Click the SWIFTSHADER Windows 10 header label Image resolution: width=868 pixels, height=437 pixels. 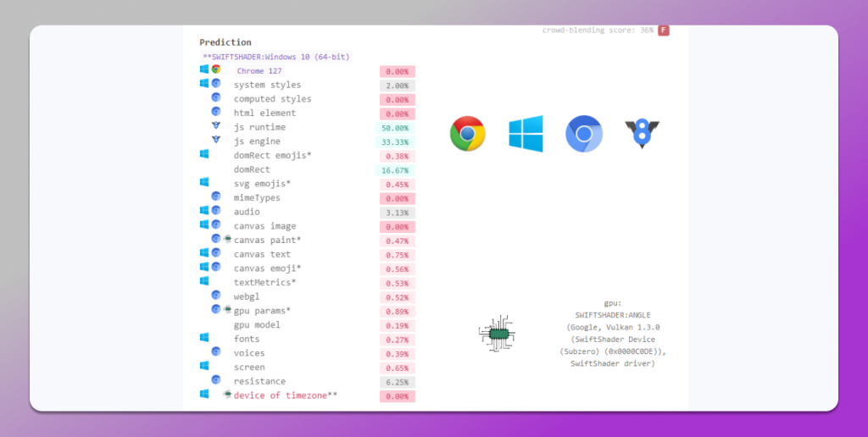[275, 57]
